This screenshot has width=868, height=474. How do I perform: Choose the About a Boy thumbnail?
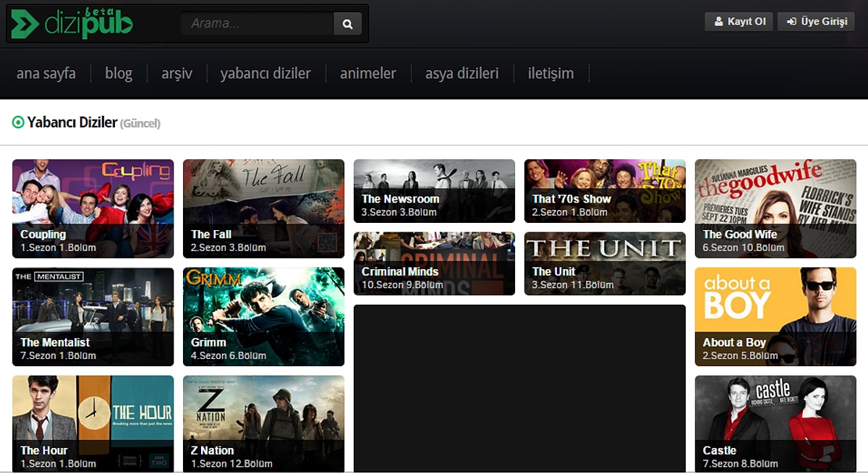point(775,316)
